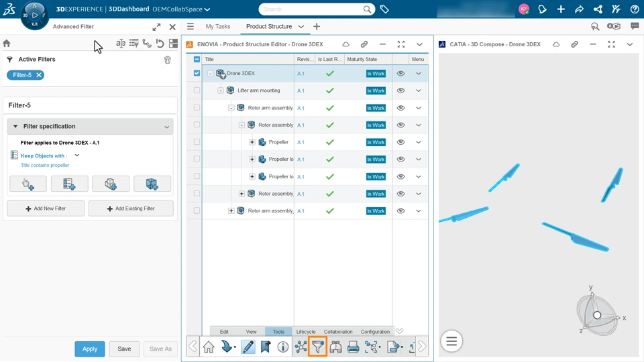Collapse the Filter specification section
This screenshot has height=362, width=644.
click(x=15, y=127)
